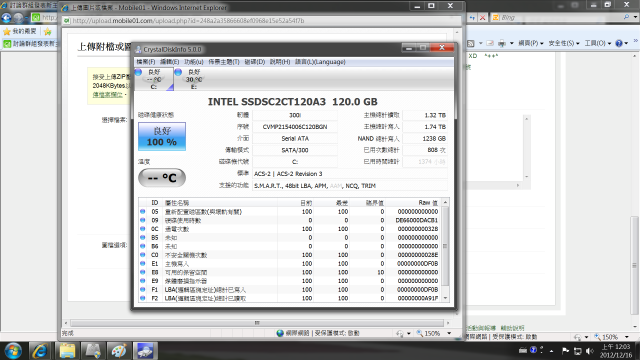This screenshot has height=360, width=640.
Task: Click the Raw 值 column header
Action: (x=427, y=202)
